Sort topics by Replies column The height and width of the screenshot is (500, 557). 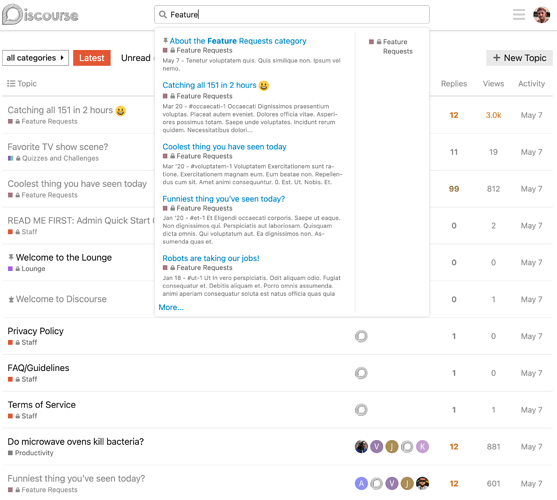(454, 83)
